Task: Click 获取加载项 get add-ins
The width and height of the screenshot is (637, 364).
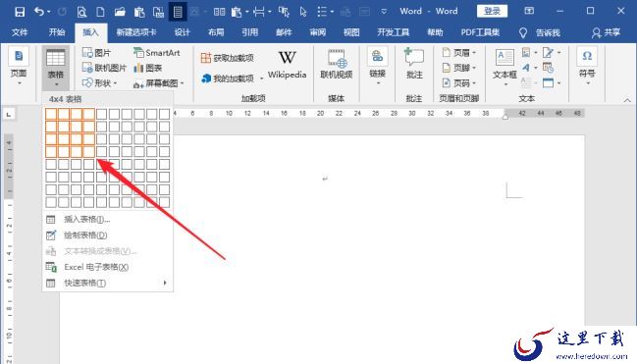Action: pyautogui.click(x=227, y=58)
